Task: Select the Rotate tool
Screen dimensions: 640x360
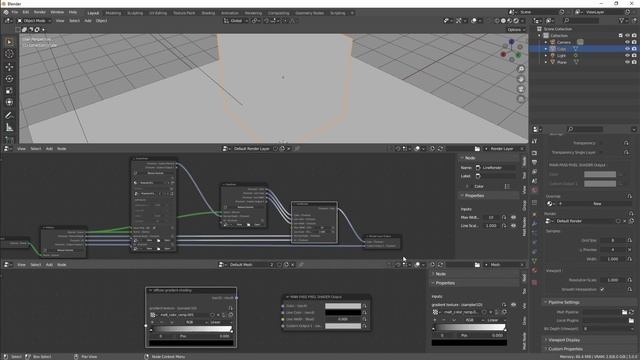Action: (9, 78)
